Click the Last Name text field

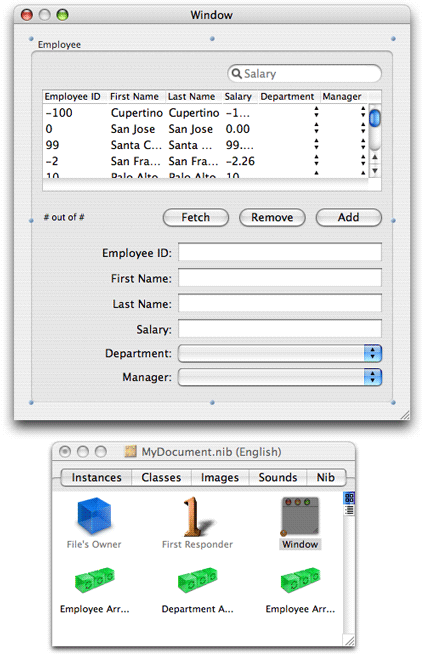click(x=280, y=303)
